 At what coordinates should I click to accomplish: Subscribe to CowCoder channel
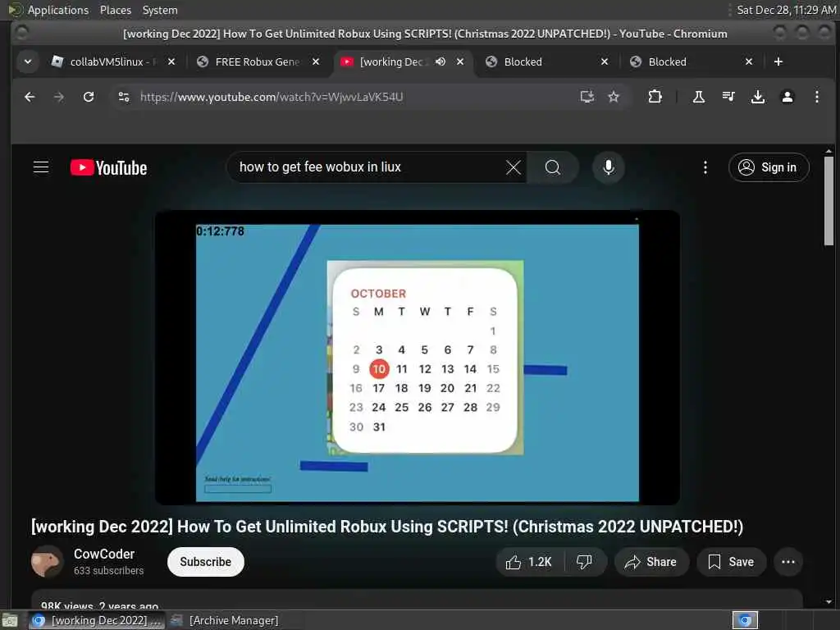coord(206,562)
